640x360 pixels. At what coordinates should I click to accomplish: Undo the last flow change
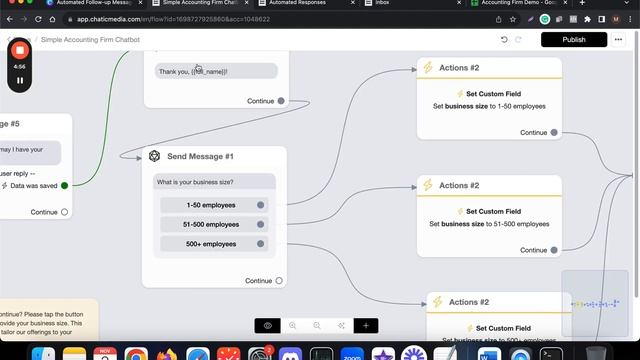tap(504, 40)
